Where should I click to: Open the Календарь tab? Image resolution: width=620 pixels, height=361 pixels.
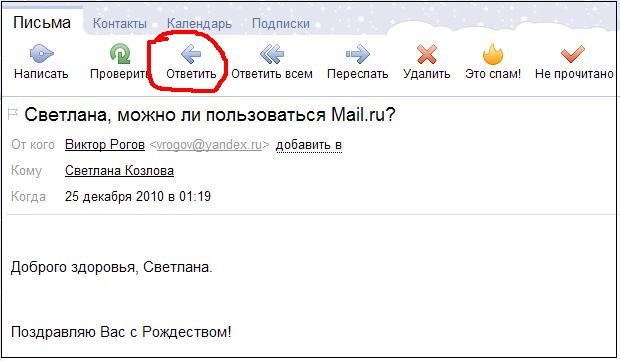pos(199,23)
